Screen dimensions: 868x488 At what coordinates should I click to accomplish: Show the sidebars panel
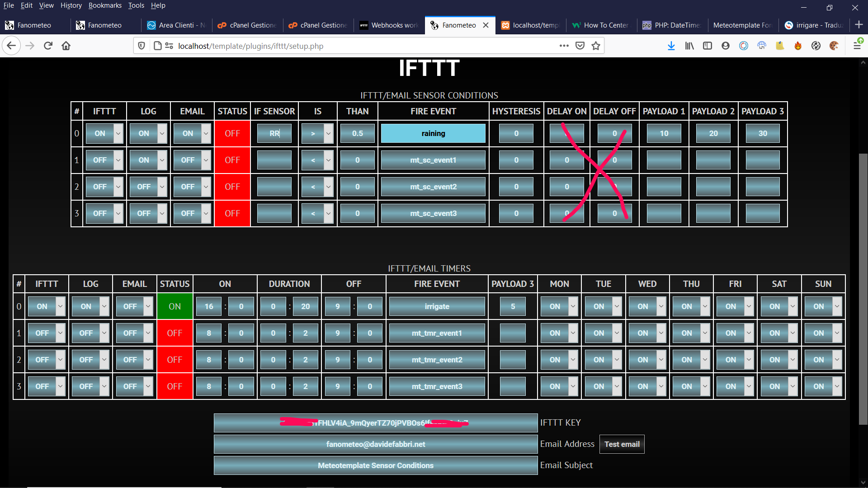pyautogui.click(x=708, y=46)
